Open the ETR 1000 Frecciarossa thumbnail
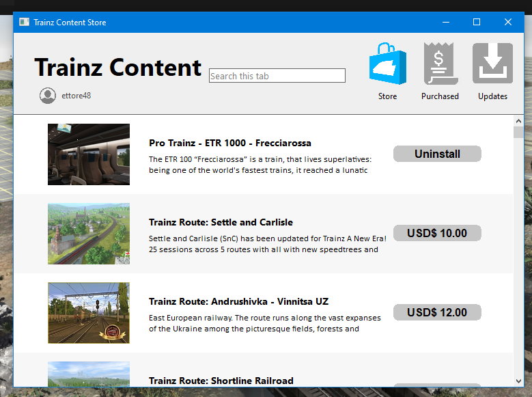The height and width of the screenshot is (397, 532). coord(89,154)
